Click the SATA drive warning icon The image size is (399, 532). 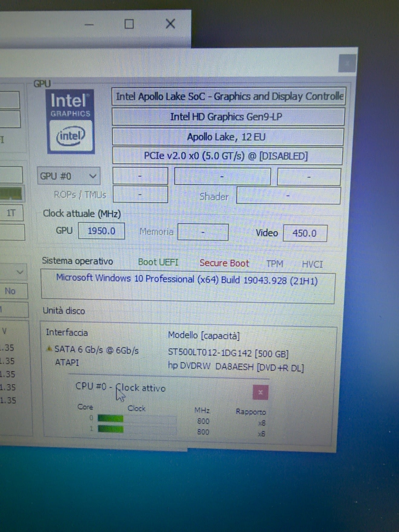click(x=49, y=349)
